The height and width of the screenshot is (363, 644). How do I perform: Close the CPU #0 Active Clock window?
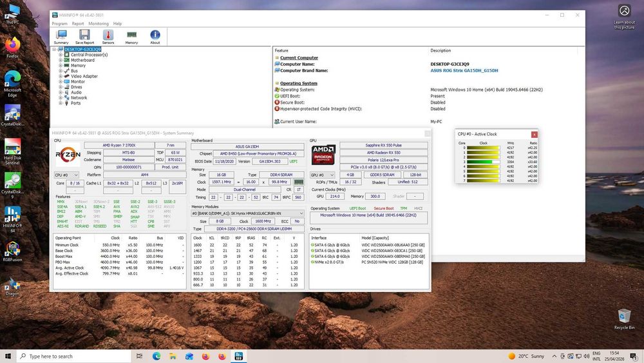click(x=534, y=134)
